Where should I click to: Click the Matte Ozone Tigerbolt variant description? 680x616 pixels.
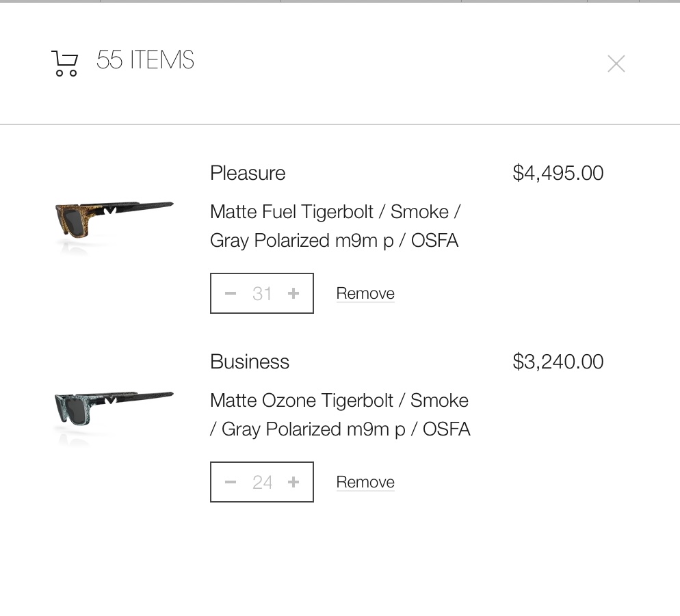pyautogui.click(x=340, y=415)
